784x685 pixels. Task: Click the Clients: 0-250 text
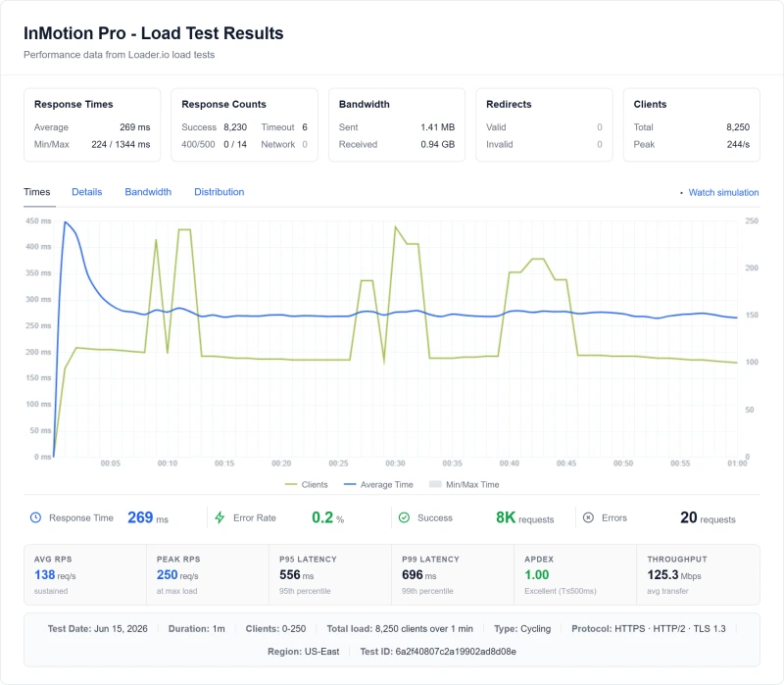coord(275,628)
